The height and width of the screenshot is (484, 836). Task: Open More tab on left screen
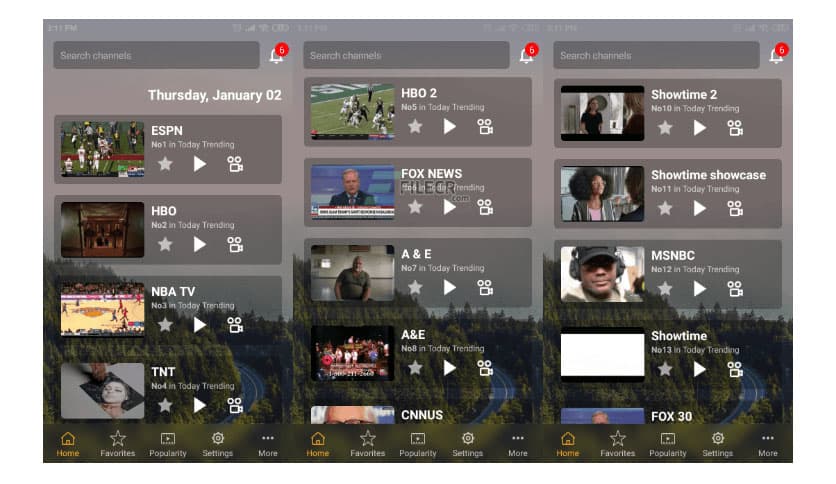(x=268, y=445)
